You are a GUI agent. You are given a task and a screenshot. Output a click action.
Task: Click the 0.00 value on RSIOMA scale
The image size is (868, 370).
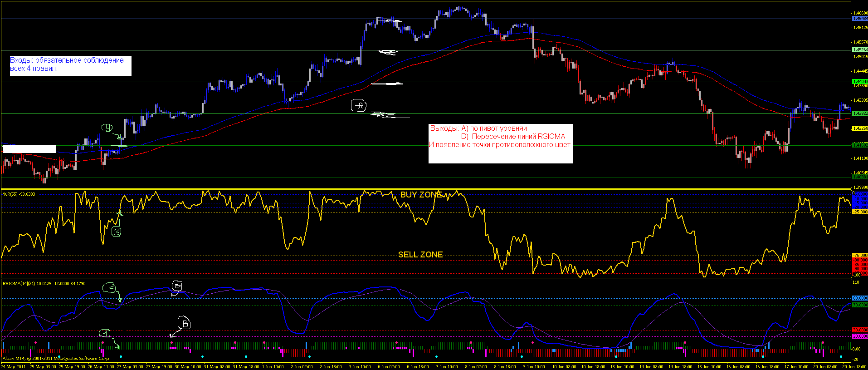857,349
